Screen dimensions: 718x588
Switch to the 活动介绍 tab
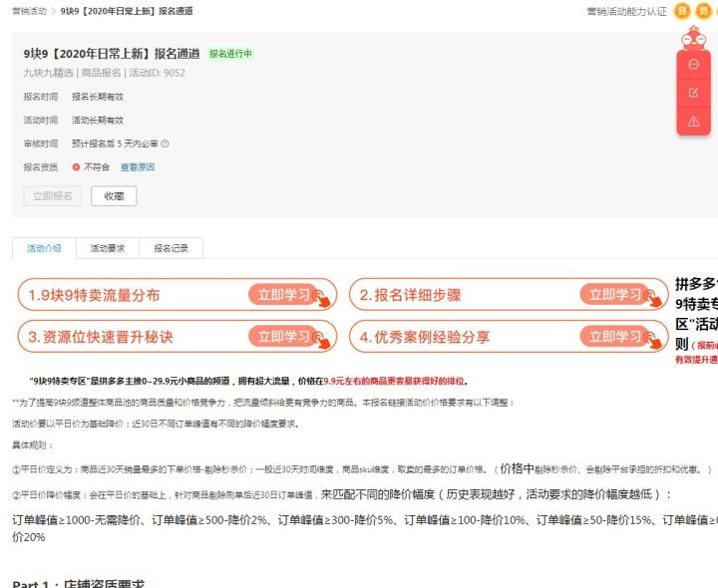click(x=44, y=248)
